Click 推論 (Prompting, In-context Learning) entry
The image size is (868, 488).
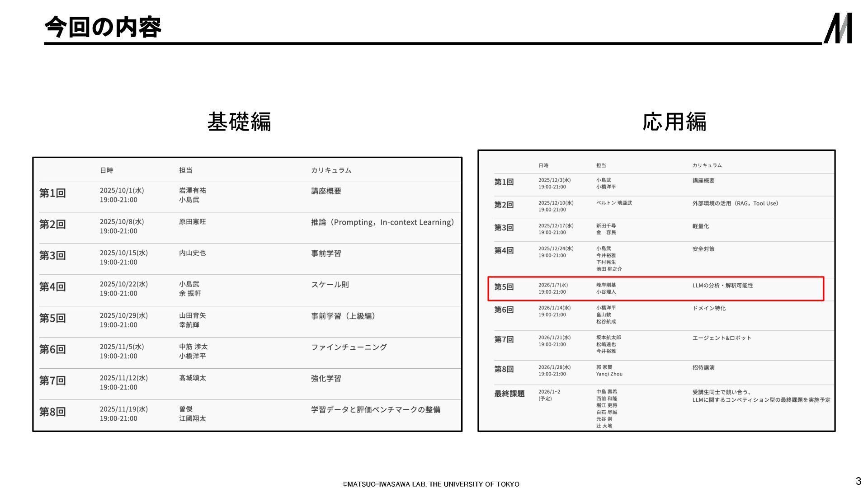[382, 222]
